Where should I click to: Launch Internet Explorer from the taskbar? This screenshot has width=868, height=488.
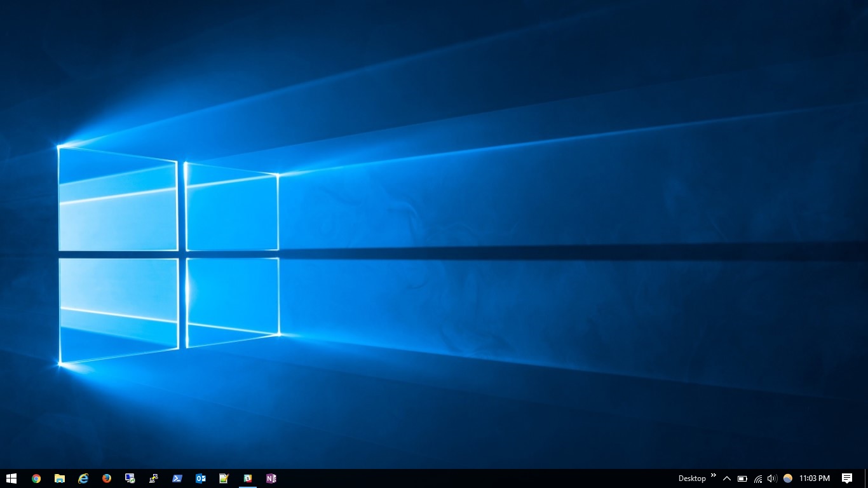(83, 478)
